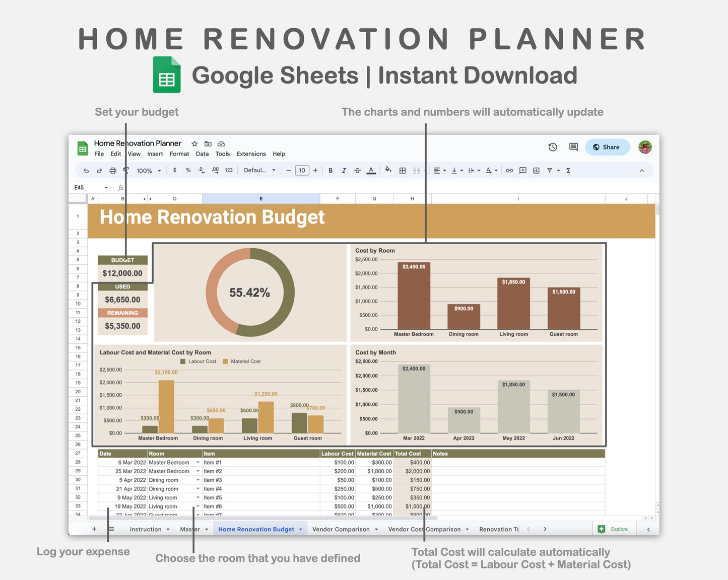Expand the room dropdown for Item #3
Viewport: 728px width, 580px height.
pos(197,480)
